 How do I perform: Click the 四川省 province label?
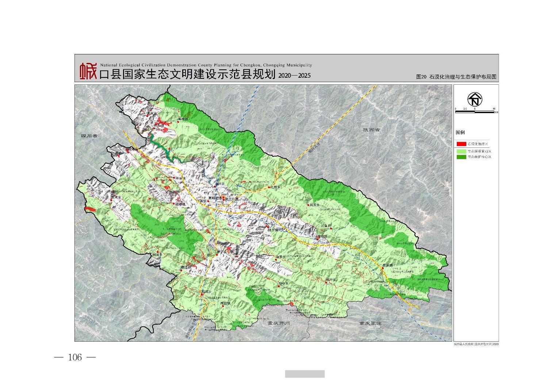pos(89,136)
